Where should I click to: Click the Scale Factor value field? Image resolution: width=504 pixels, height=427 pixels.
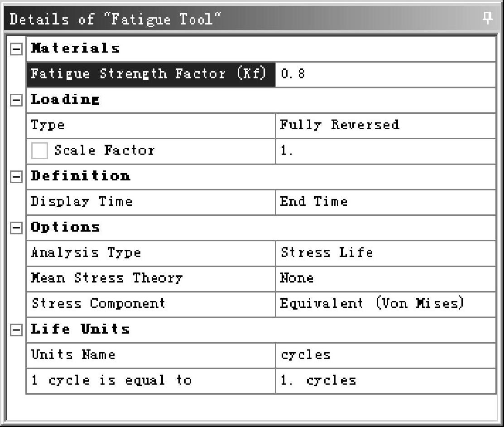(x=385, y=151)
